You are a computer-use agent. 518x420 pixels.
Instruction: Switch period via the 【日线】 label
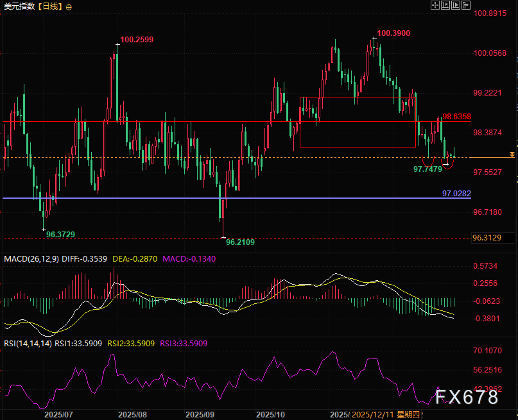tap(49, 6)
